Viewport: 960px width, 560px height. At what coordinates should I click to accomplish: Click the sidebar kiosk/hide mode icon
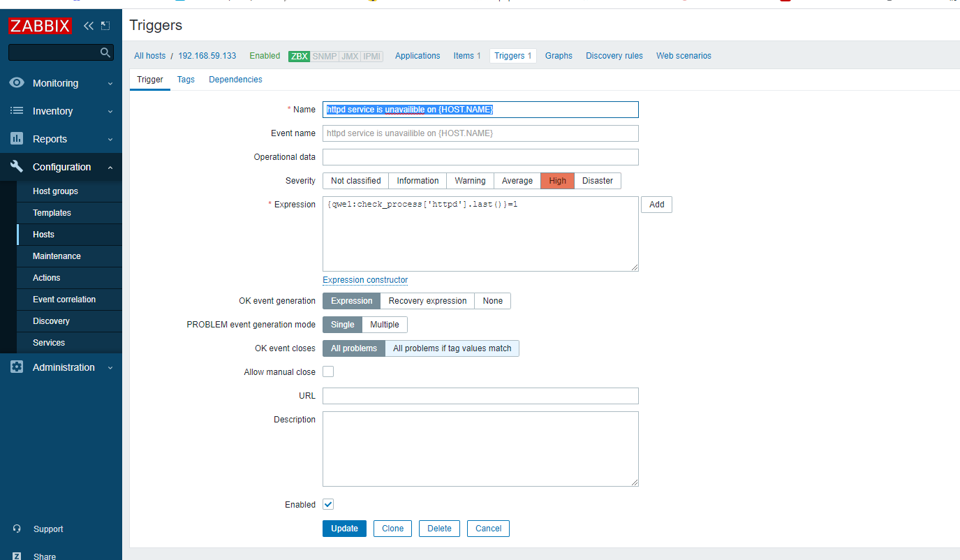105,26
